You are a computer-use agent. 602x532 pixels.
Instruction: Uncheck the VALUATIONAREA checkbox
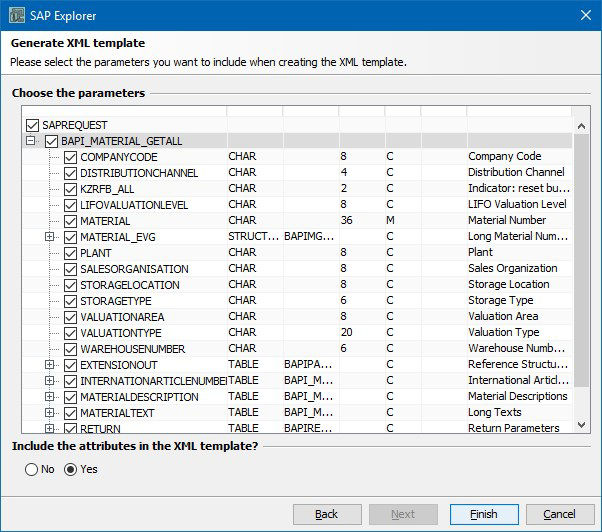(70, 317)
